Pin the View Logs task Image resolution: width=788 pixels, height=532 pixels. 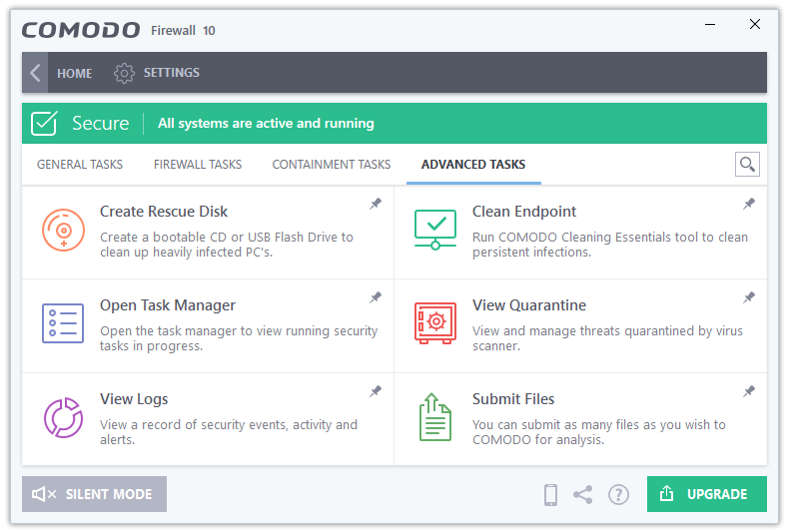point(376,391)
